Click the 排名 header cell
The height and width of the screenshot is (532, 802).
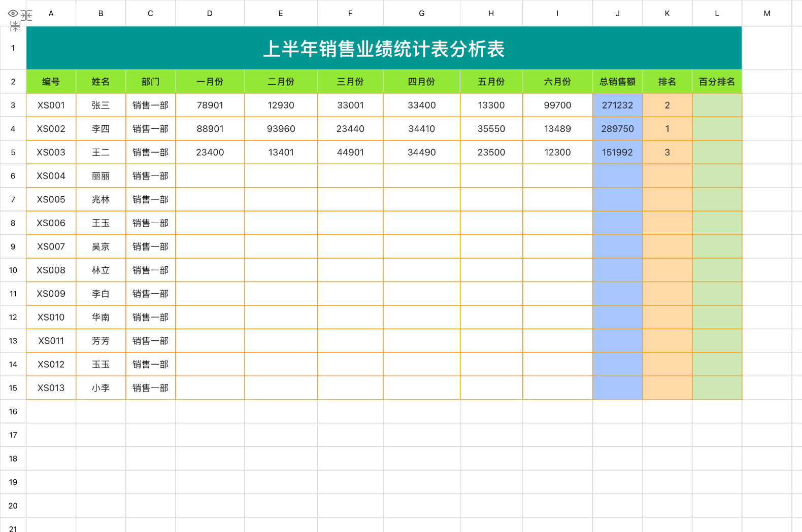(667, 82)
